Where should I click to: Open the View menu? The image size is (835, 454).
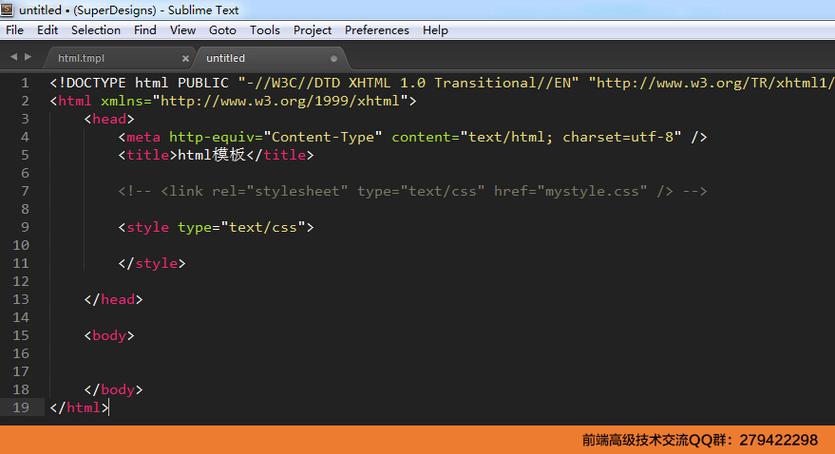click(x=183, y=30)
